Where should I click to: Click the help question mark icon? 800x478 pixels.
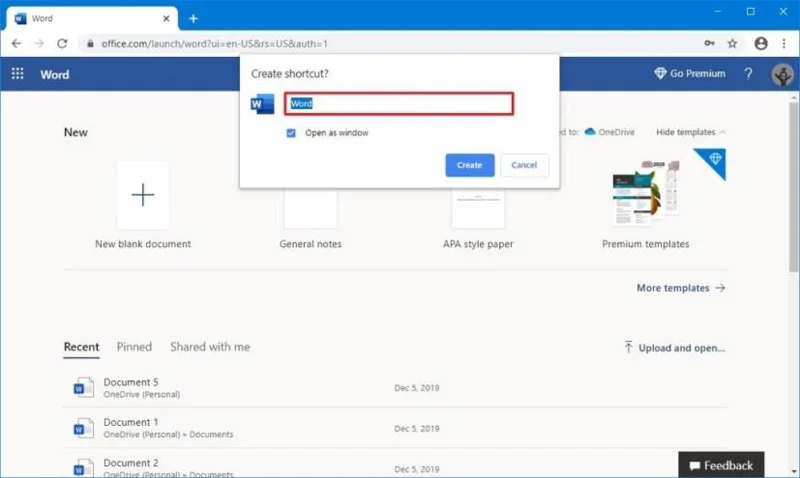click(748, 74)
